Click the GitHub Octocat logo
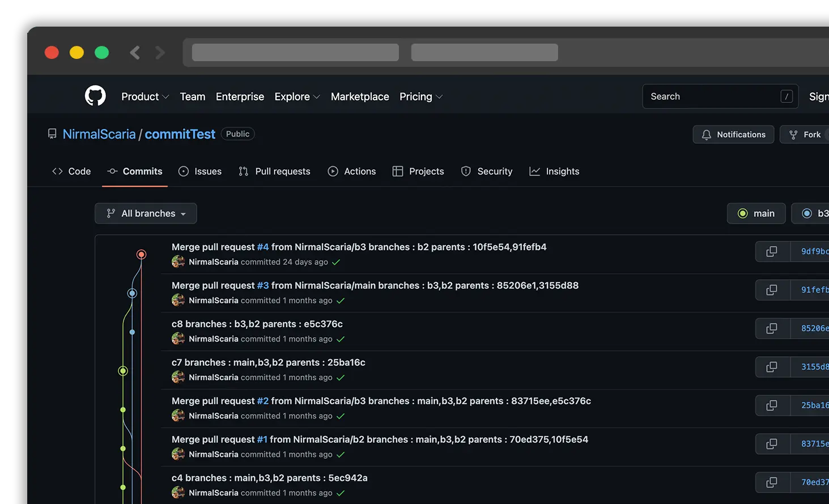Image resolution: width=829 pixels, height=504 pixels. click(95, 96)
